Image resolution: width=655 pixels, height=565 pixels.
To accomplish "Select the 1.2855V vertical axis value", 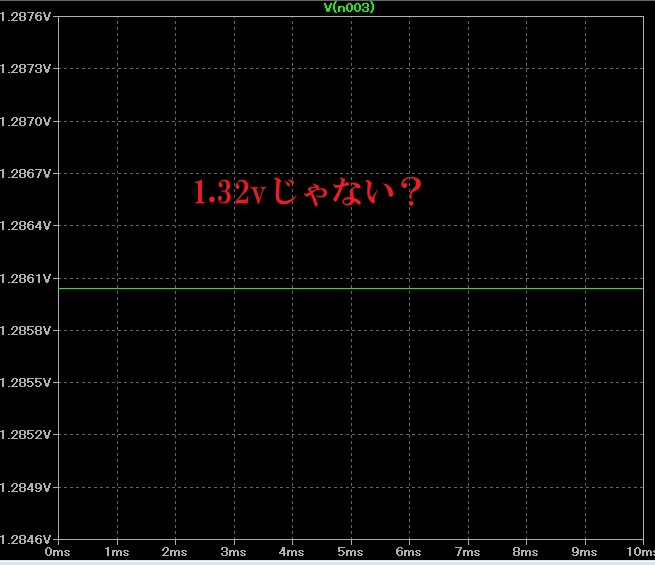I will [x=25, y=383].
